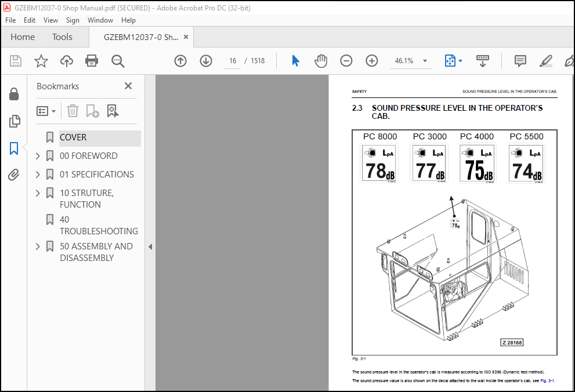
Task: Open the File menu
Action: pos(10,20)
